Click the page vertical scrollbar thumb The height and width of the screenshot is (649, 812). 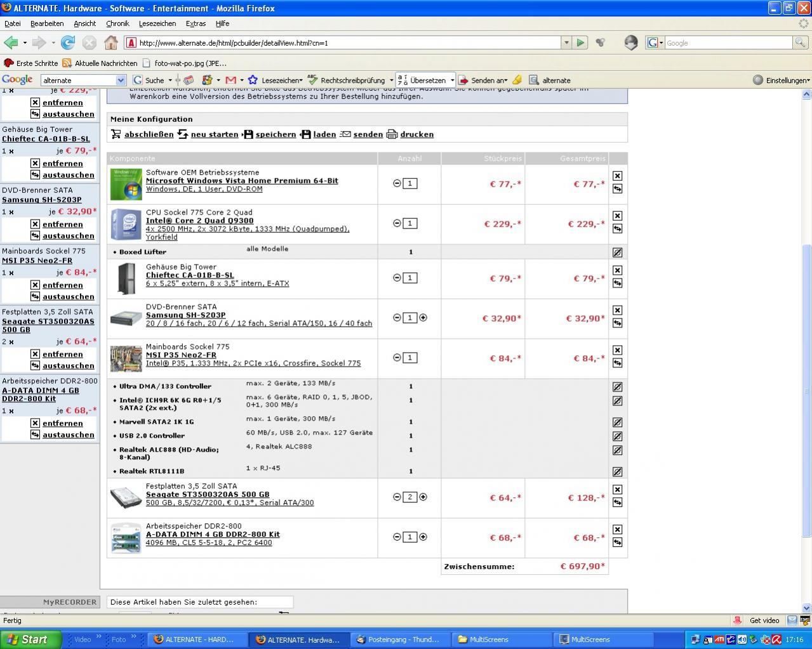[x=806, y=392]
